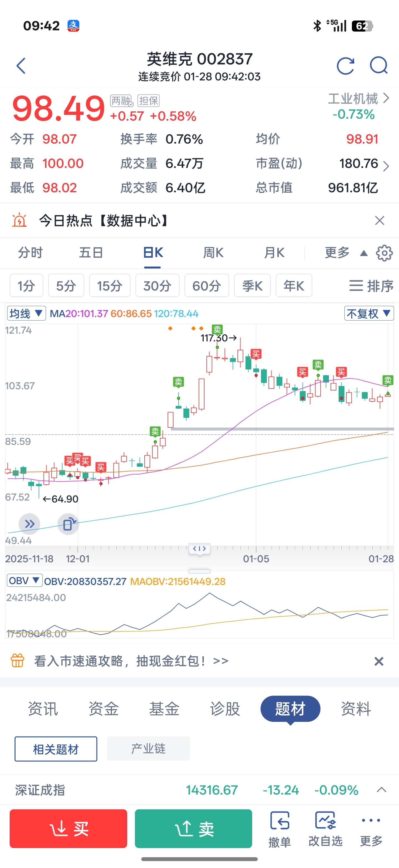Tap the back arrow icon

point(21,66)
